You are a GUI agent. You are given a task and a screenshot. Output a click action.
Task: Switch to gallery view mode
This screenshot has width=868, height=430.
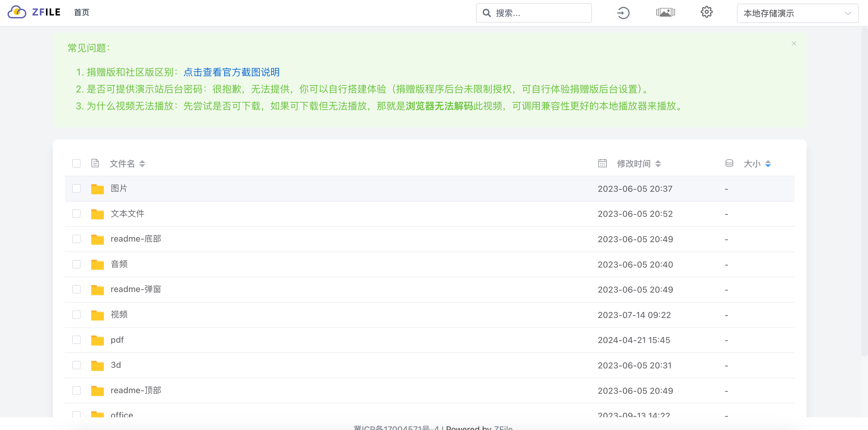[x=666, y=12]
